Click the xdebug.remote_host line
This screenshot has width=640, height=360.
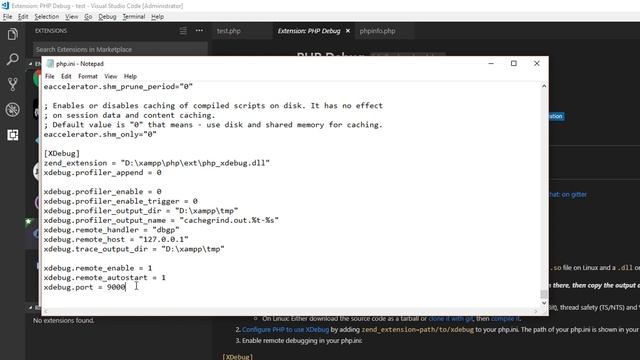(116, 239)
